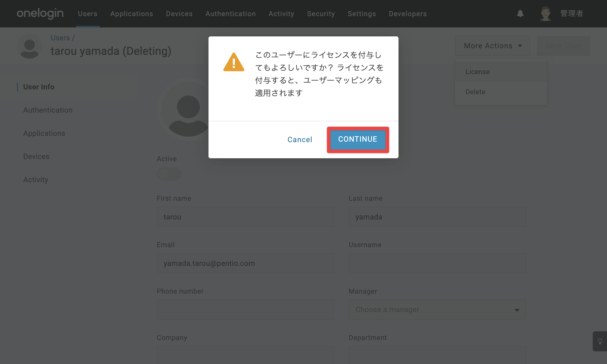The height and width of the screenshot is (364, 607).
Task: Cancel the license confirmation dialog
Action: click(300, 140)
